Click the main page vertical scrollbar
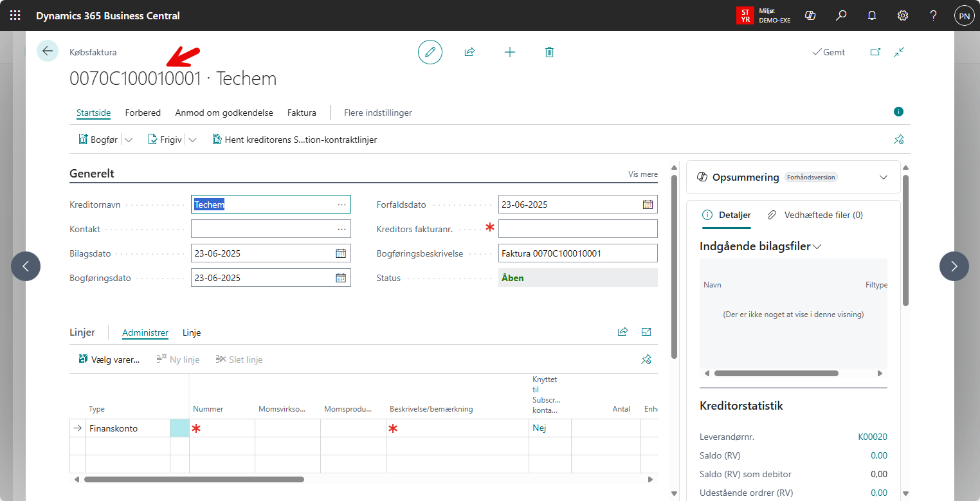 (673, 267)
